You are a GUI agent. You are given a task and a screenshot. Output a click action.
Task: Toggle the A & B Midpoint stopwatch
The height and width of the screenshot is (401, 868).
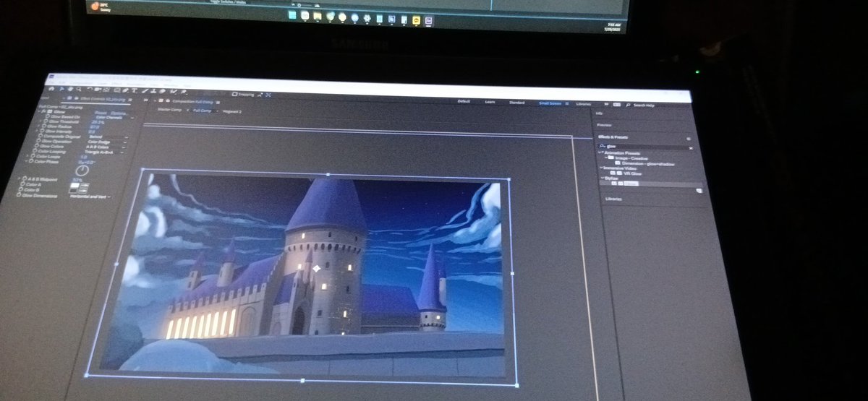(x=25, y=178)
